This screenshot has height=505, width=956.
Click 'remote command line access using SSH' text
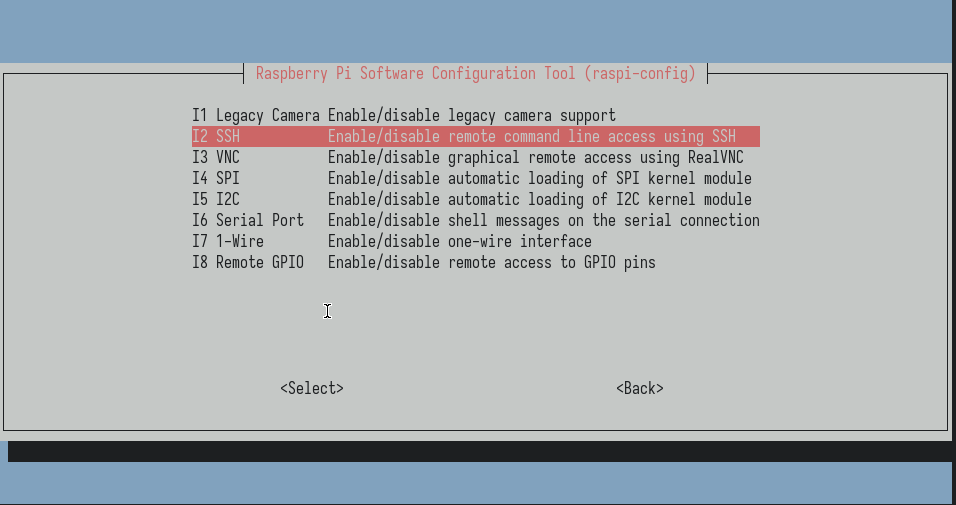coord(592,137)
